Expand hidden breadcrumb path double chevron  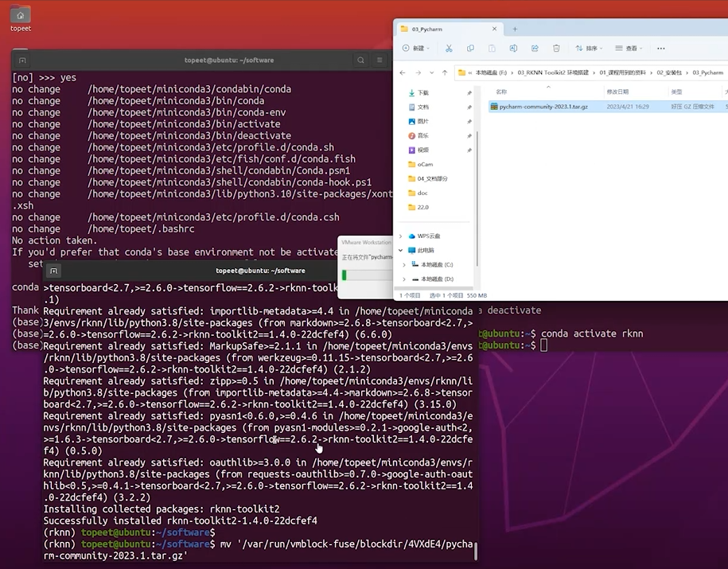tap(470, 72)
